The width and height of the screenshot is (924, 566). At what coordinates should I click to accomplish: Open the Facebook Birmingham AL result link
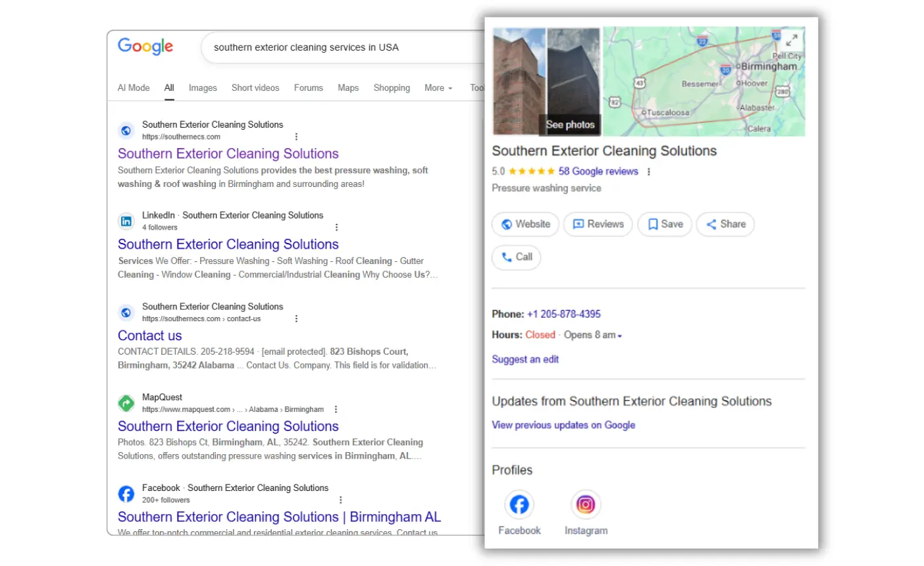pos(280,517)
